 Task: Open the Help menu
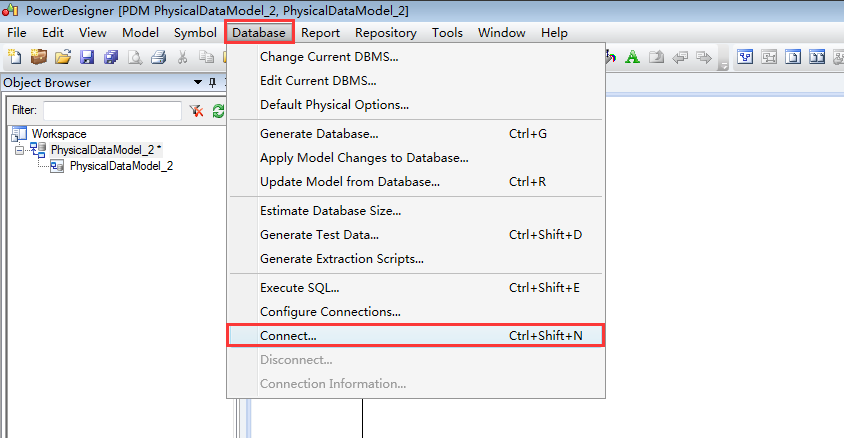pos(554,33)
